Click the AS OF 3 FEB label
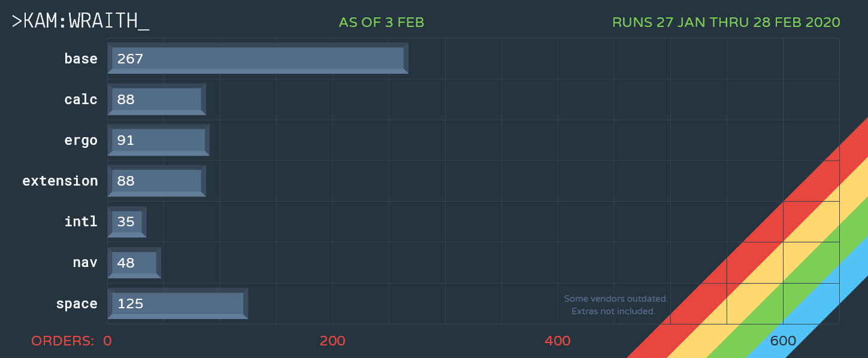868x358 pixels. tap(381, 23)
